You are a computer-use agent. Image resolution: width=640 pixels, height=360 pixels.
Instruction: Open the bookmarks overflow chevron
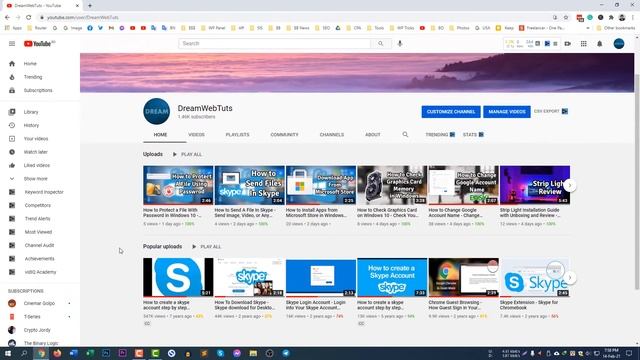(x=588, y=28)
